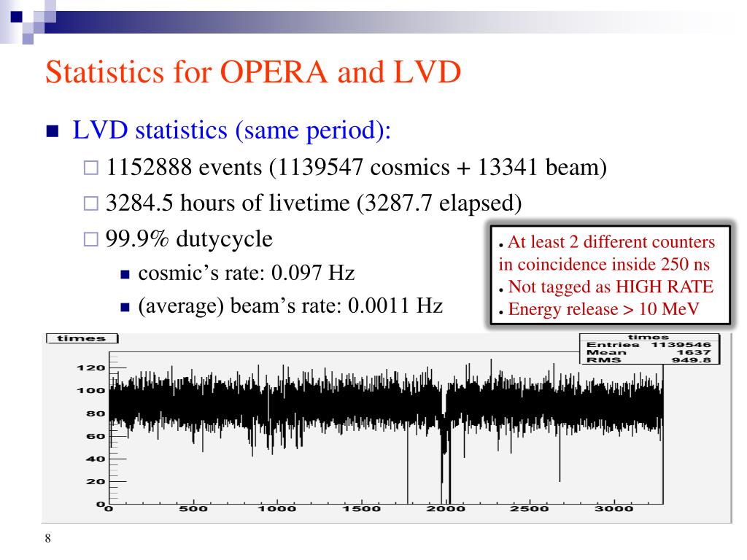Image resolution: width=747 pixels, height=560 pixels.
Task: Click the y-axis label '60'
Action: coord(96,436)
